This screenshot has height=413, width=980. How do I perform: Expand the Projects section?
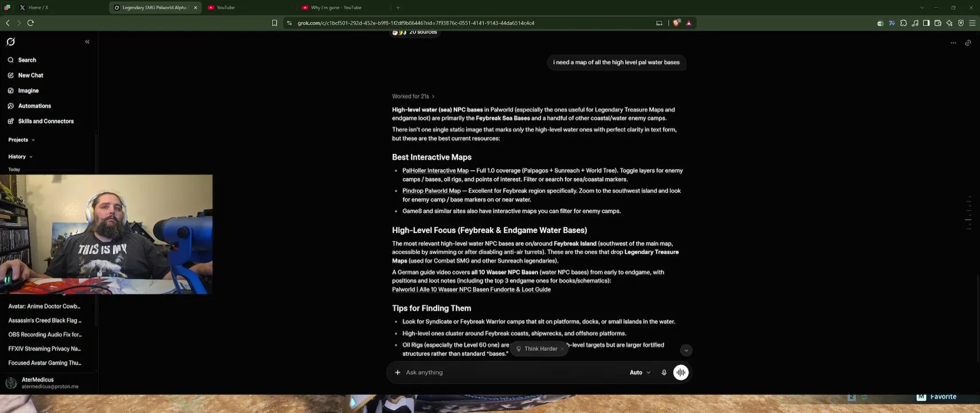[22, 140]
